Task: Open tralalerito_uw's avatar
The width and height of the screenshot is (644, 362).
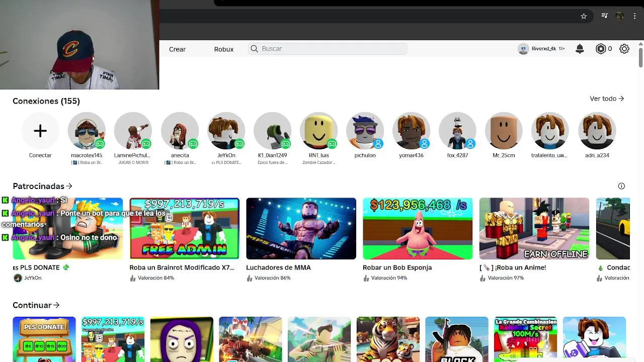Action: 550,131
